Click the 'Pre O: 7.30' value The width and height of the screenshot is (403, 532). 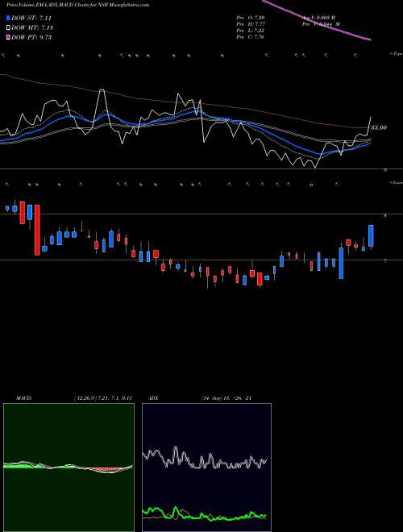251,18
